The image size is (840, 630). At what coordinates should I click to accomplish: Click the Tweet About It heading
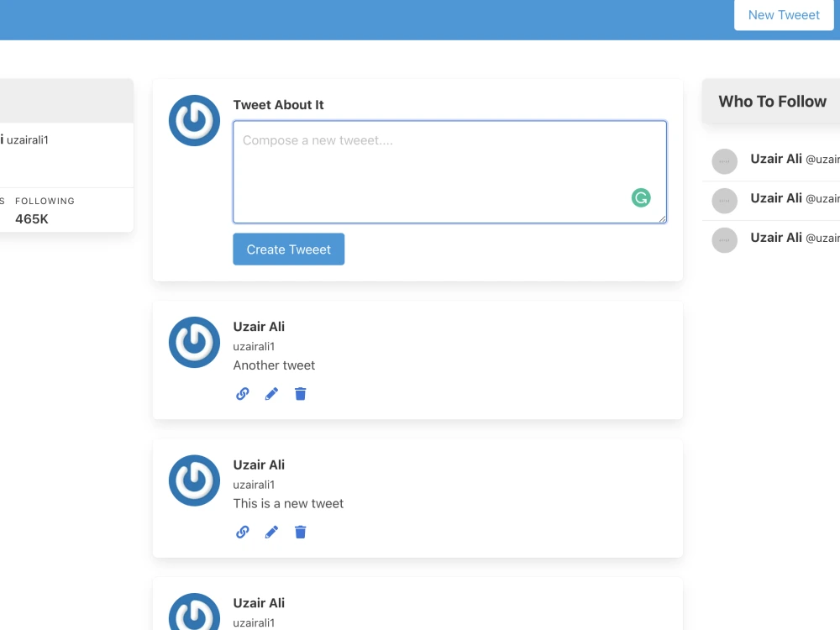click(x=278, y=105)
